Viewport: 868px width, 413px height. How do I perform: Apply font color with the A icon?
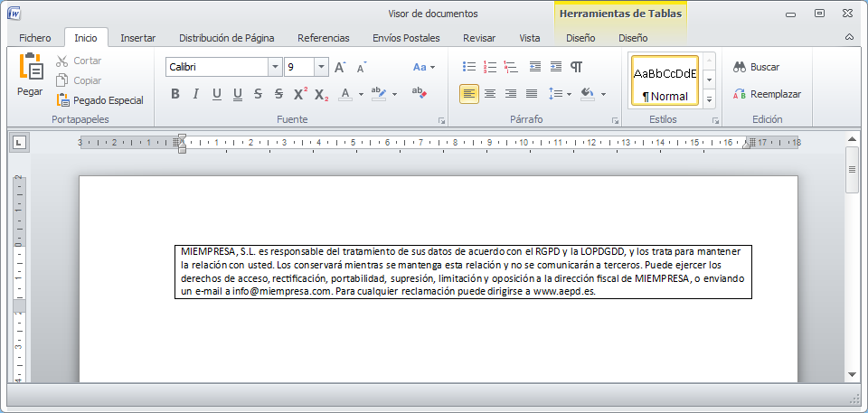(x=345, y=94)
